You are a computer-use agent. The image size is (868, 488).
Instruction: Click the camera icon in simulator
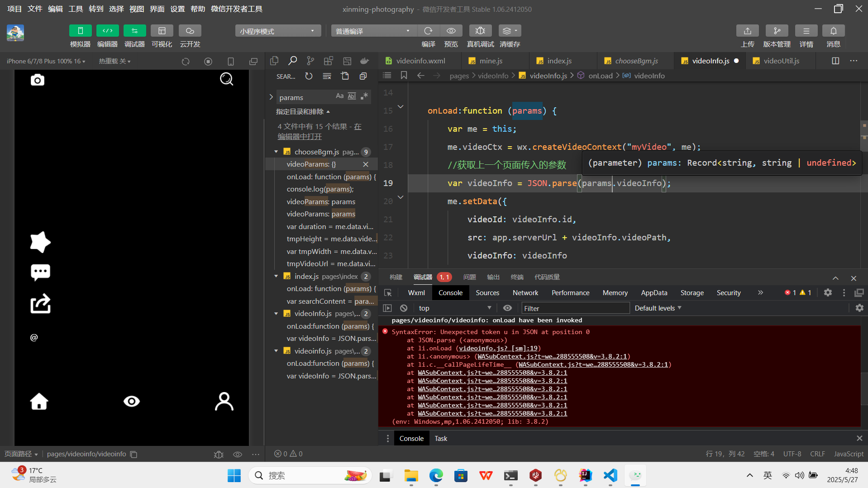coord(38,80)
